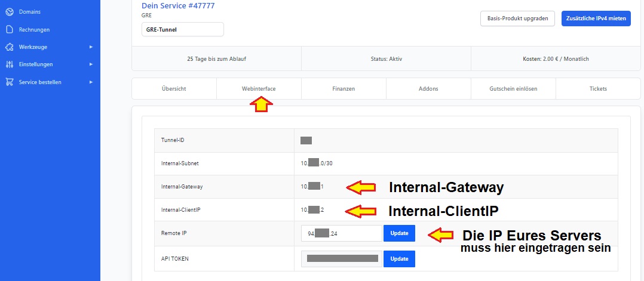Click the Service bestellen cart icon

[x=9, y=82]
